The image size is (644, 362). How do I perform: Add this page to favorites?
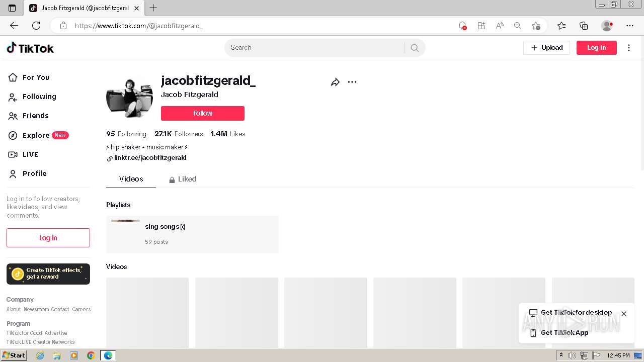[x=536, y=26]
